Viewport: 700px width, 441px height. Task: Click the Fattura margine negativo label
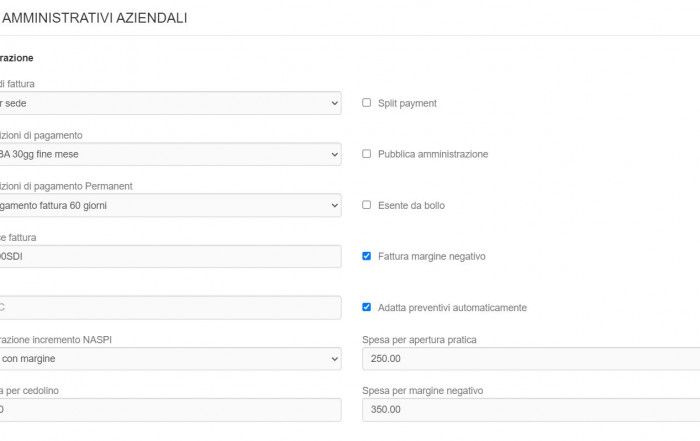tap(432, 256)
